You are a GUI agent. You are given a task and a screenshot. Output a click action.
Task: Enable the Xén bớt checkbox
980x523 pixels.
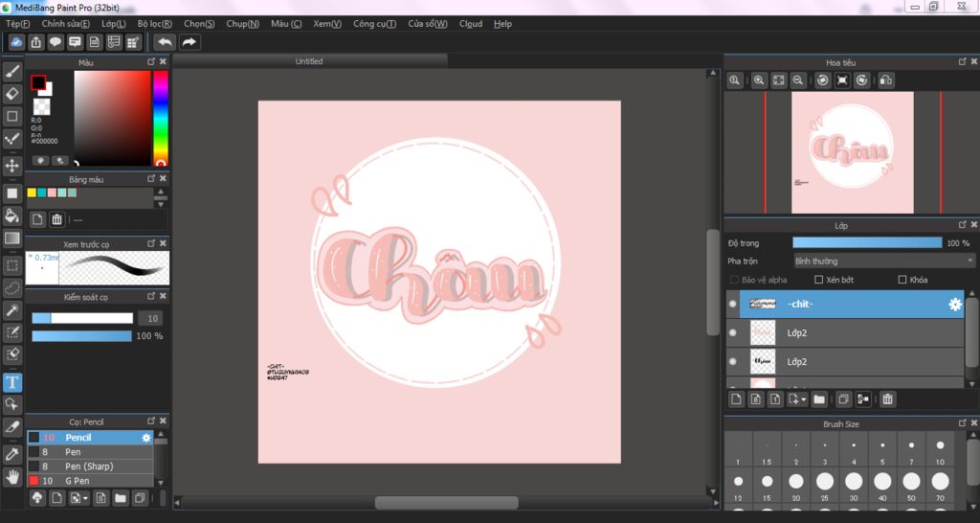click(x=818, y=280)
